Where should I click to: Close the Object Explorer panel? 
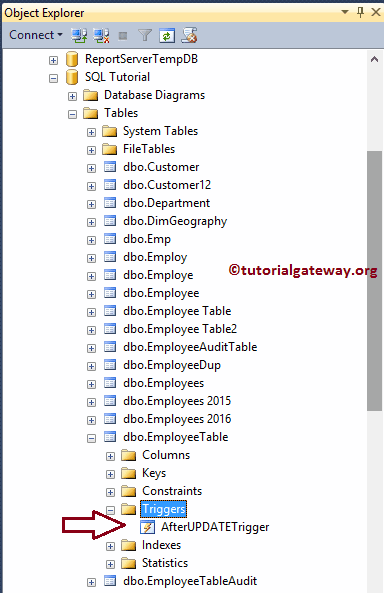tap(376, 12)
